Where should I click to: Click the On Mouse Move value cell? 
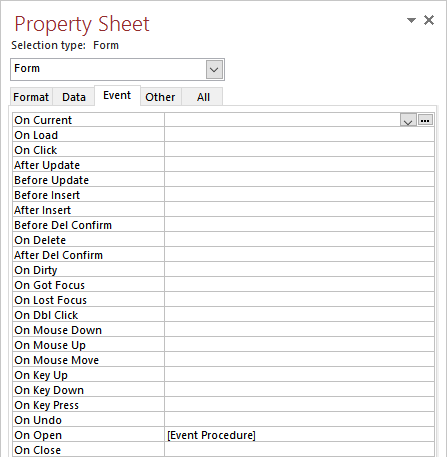(x=299, y=360)
